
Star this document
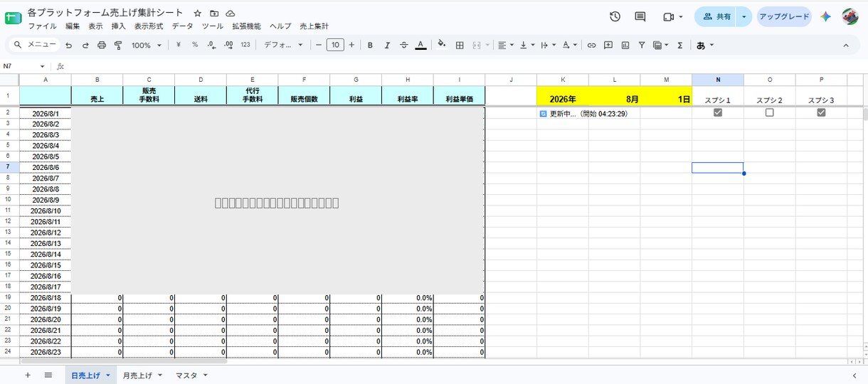tap(197, 13)
